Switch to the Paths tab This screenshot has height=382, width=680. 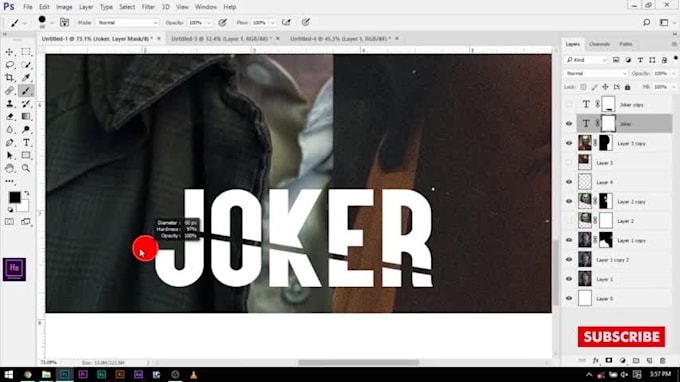tap(625, 44)
